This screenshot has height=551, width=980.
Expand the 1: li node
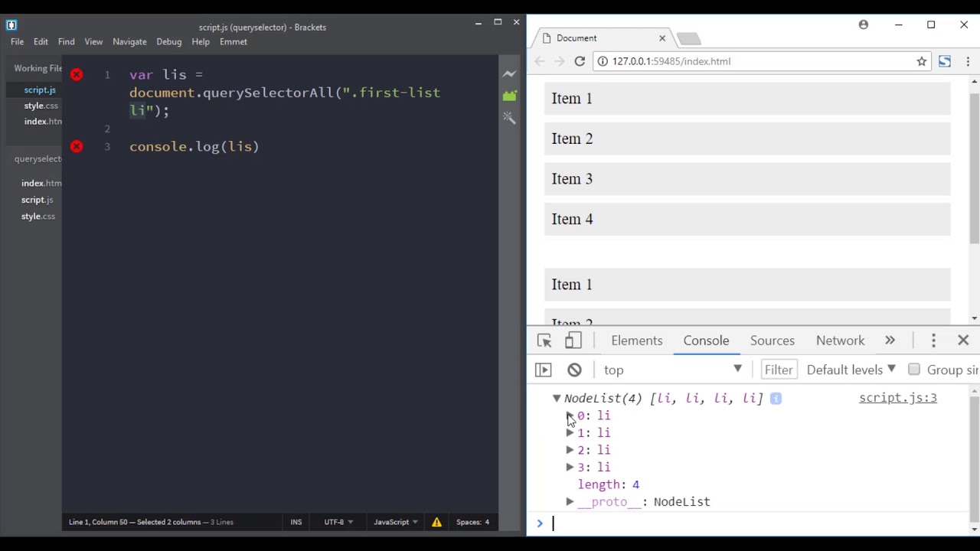[570, 432]
